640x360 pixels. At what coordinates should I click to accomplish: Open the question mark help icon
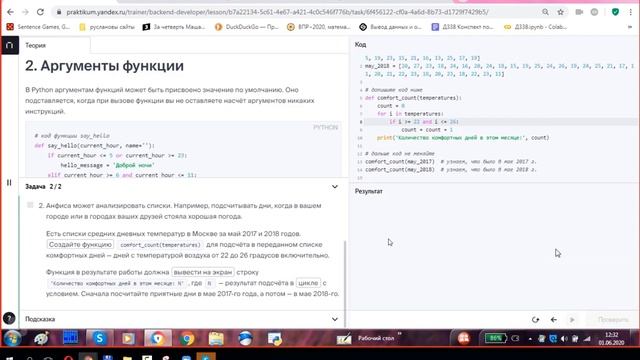9,318
